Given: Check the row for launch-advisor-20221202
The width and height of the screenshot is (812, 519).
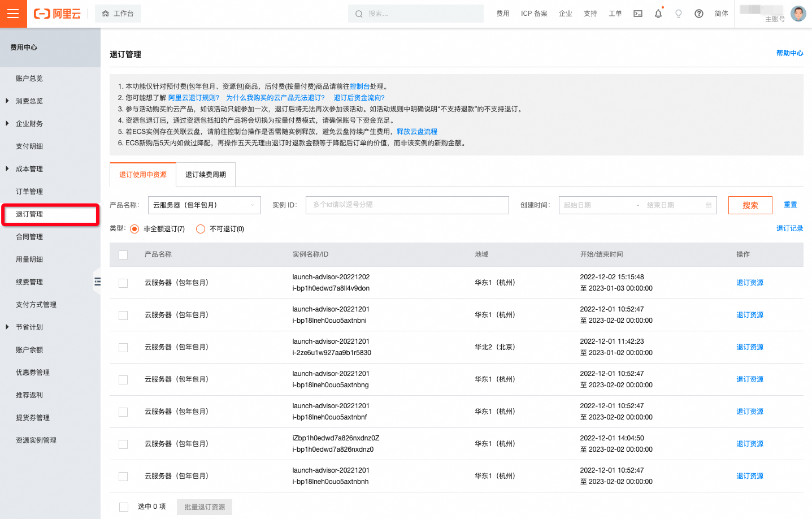Looking at the screenshot, I should pyautogui.click(x=123, y=283).
